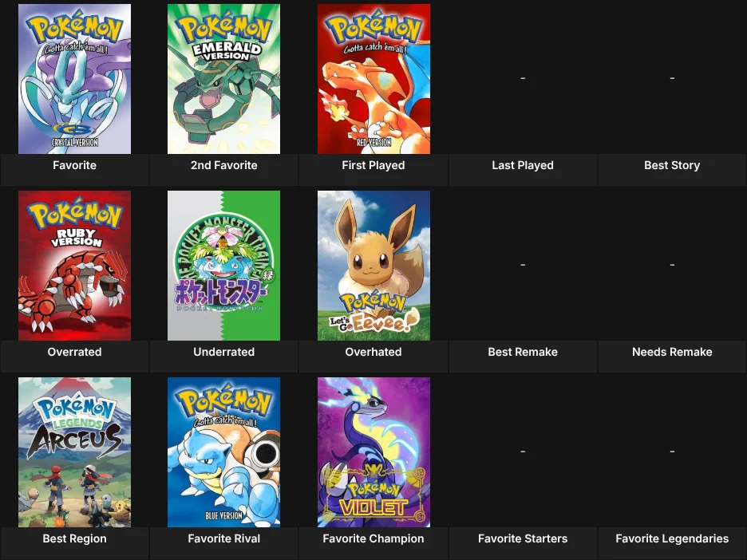Click the Last Played label
This screenshot has height=560, width=747.
523,165
